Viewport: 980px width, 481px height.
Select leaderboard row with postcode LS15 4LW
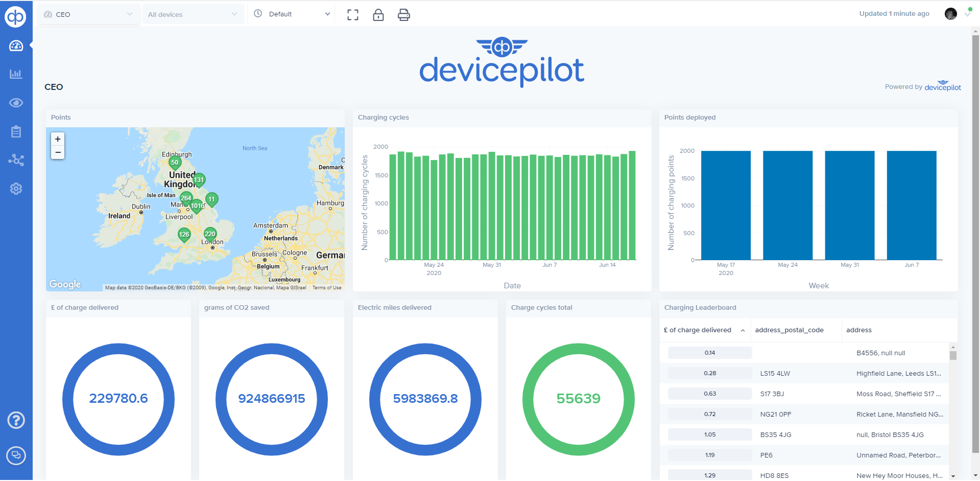point(804,374)
